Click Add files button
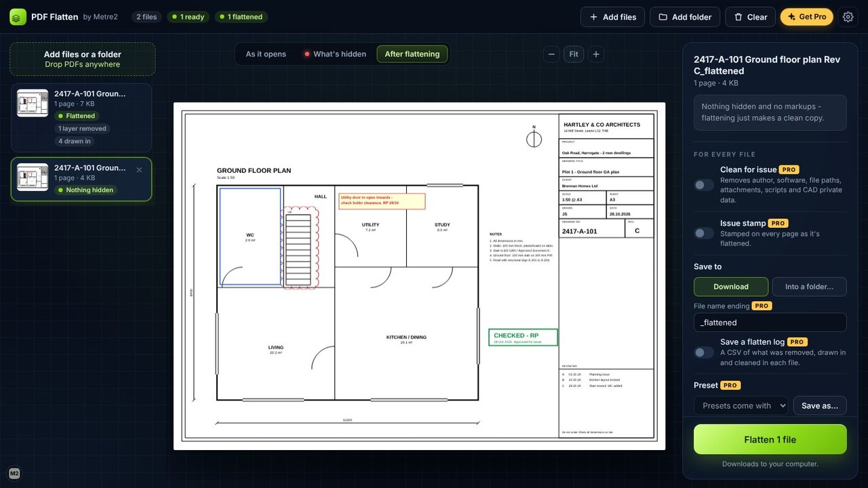868x488 pixels. [x=613, y=17]
